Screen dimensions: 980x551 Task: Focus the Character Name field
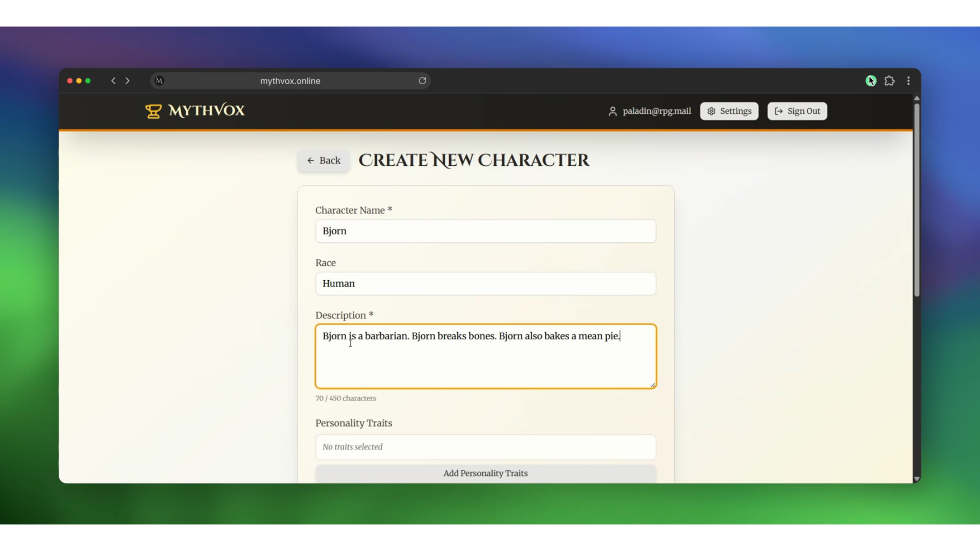(485, 231)
